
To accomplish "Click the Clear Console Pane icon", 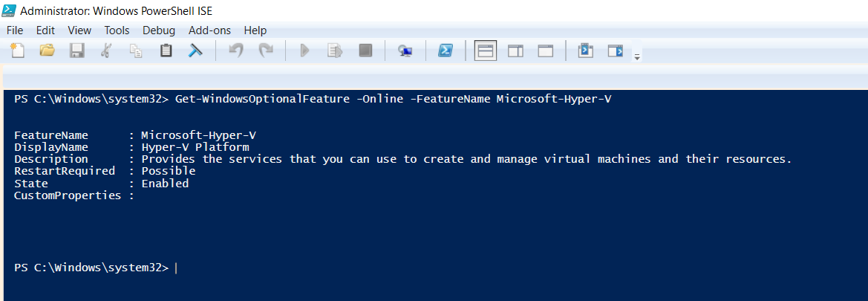I will pos(195,51).
